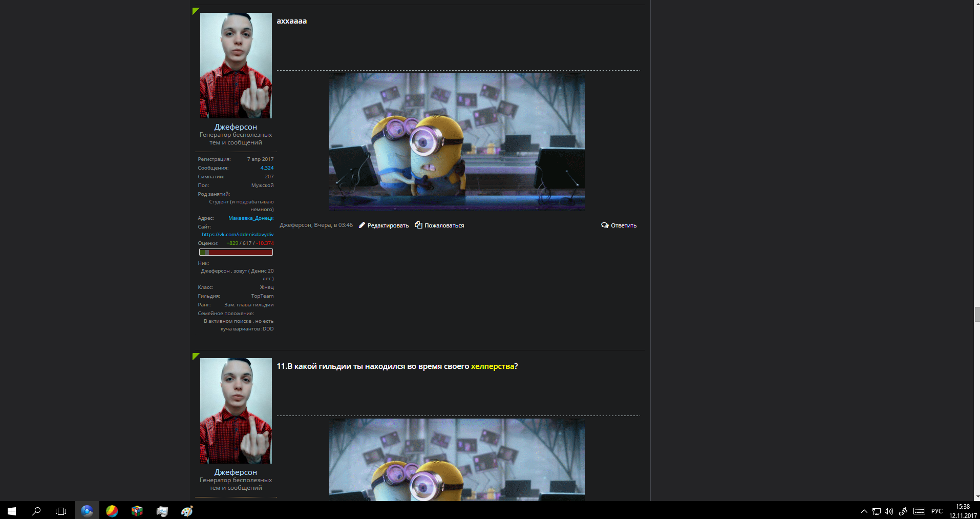This screenshot has height=519, width=980.
Task: Open avatar photo of the first post
Action: (236, 66)
